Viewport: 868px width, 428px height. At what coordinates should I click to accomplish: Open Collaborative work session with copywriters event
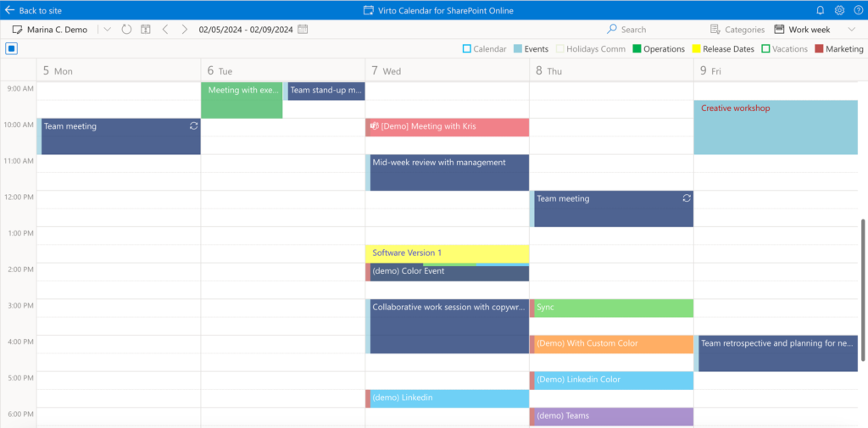pos(448,326)
